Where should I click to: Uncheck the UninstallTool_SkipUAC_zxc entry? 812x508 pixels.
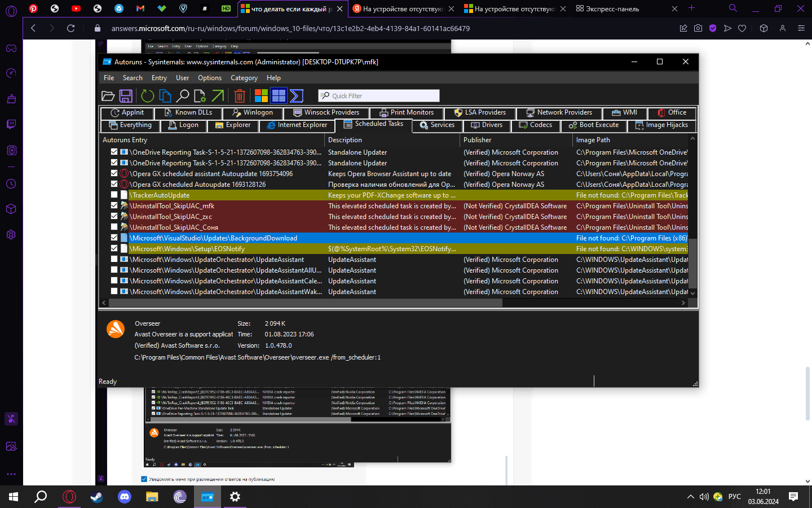point(114,216)
